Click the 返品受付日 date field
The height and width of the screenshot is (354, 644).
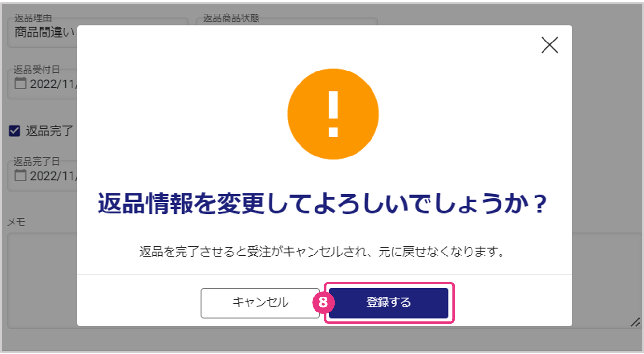pos(43,84)
